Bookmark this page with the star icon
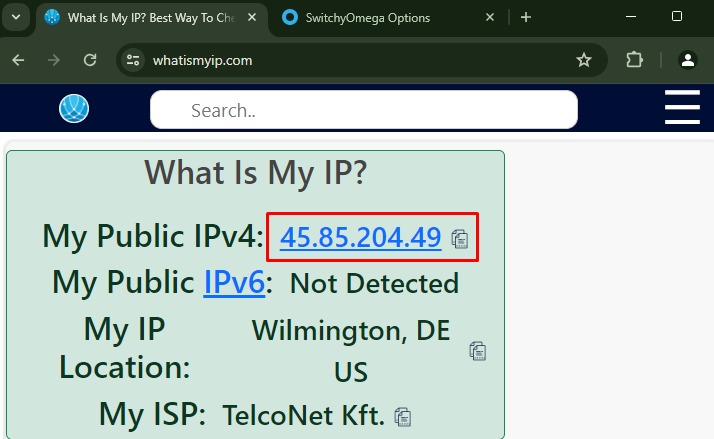 click(x=584, y=60)
